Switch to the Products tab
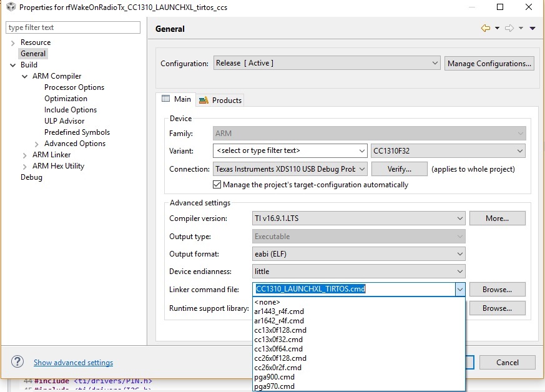The image size is (545, 392). pos(220,100)
